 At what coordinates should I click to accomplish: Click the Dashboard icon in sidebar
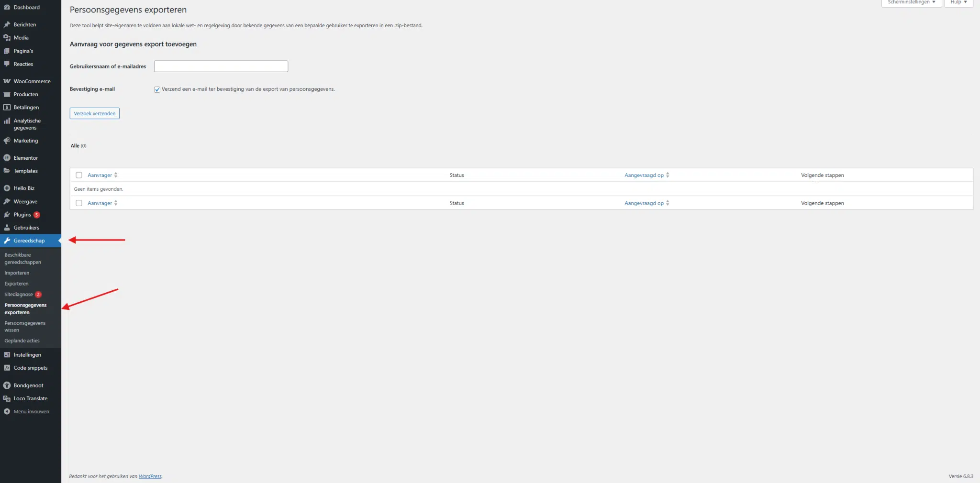(x=7, y=8)
